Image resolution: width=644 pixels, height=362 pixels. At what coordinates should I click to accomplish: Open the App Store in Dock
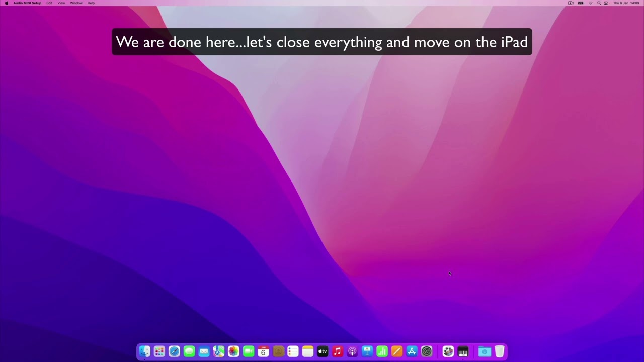point(412,351)
